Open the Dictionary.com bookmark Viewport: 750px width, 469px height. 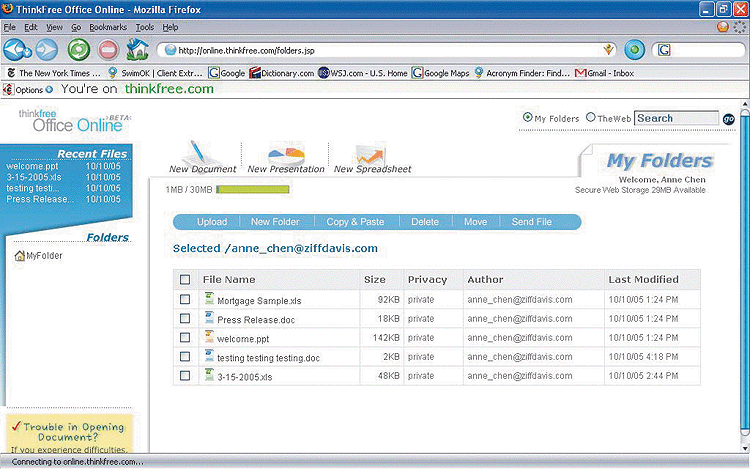pyautogui.click(x=282, y=73)
